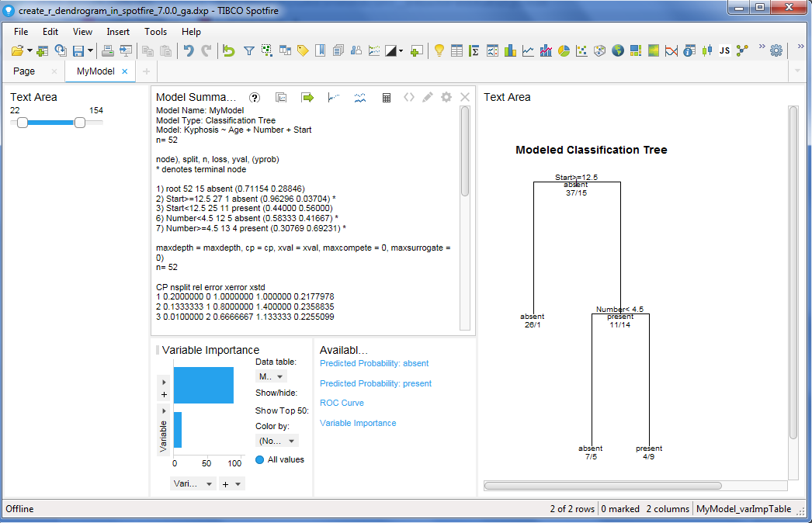
Task: Insert a Scatter Plot from toolbar
Action: point(581,50)
